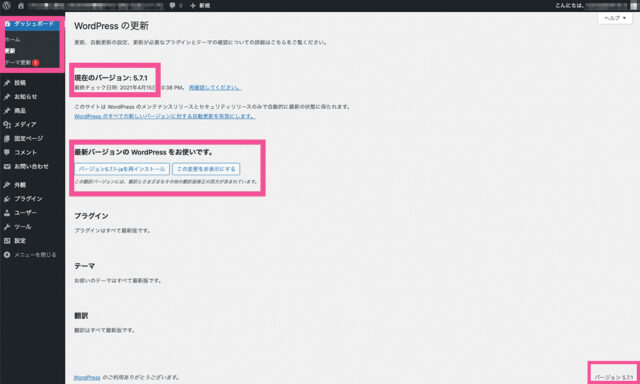Open the 投稿 pin icon menu
The width and height of the screenshot is (640, 384).
(x=7, y=83)
